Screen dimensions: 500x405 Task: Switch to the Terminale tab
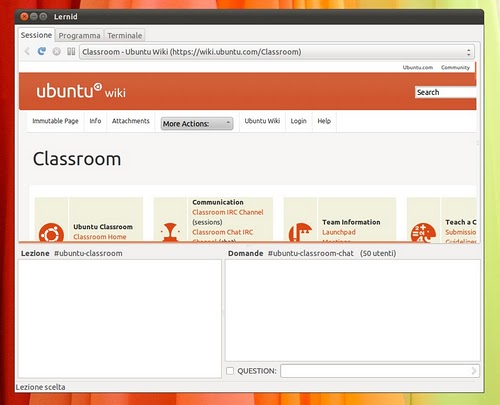tap(125, 35)
